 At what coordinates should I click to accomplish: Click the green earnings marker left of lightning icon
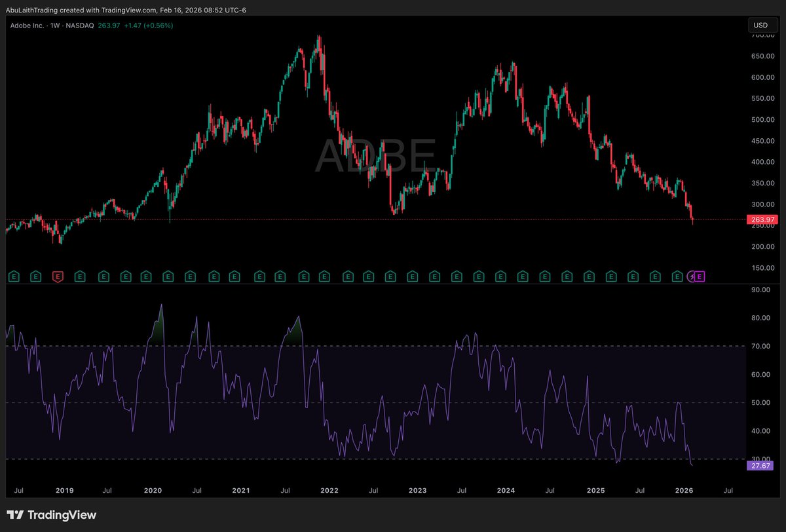(x=677, y=277)
